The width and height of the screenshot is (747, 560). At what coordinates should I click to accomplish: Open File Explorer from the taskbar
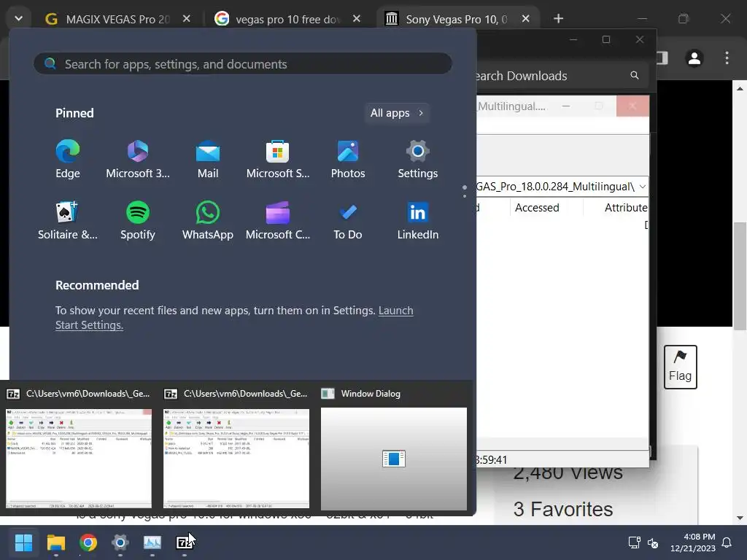click(55, 542)
